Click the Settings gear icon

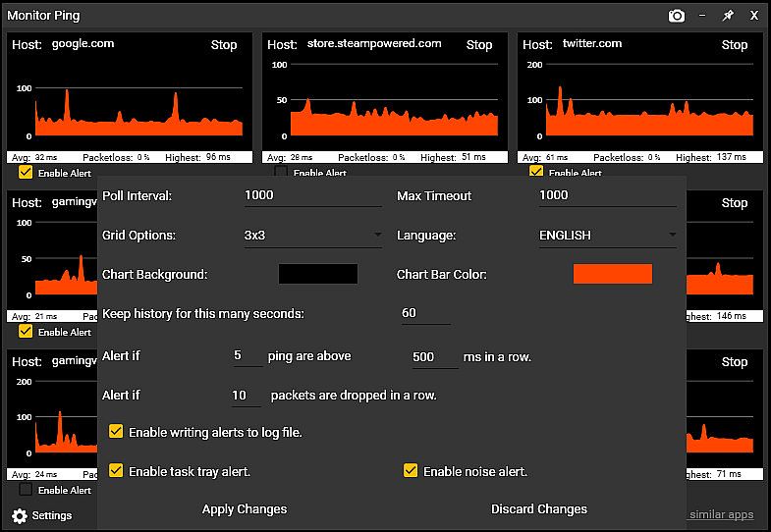point(20,515)
